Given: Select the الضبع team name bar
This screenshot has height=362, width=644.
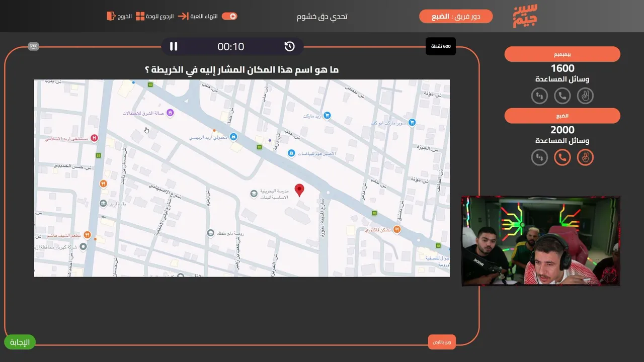Looking at the screenshot, I should click(x=562, y=116).
